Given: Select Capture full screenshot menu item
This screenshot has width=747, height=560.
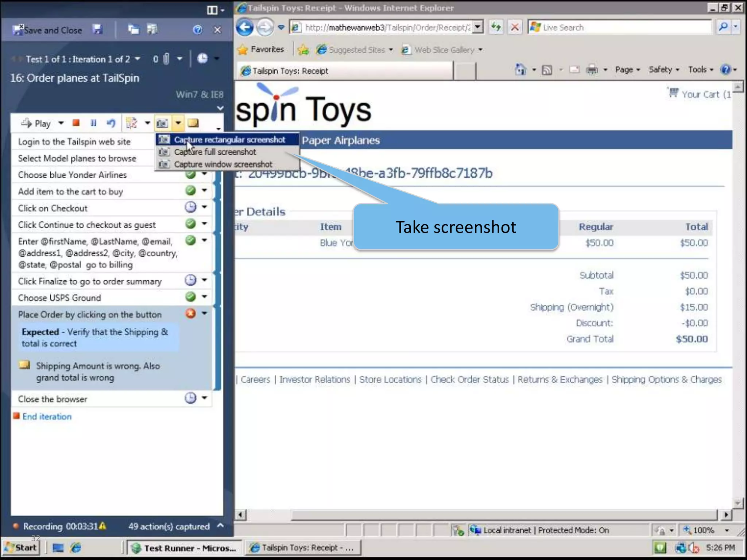Looking at the screenshot, I should point(215,152).
